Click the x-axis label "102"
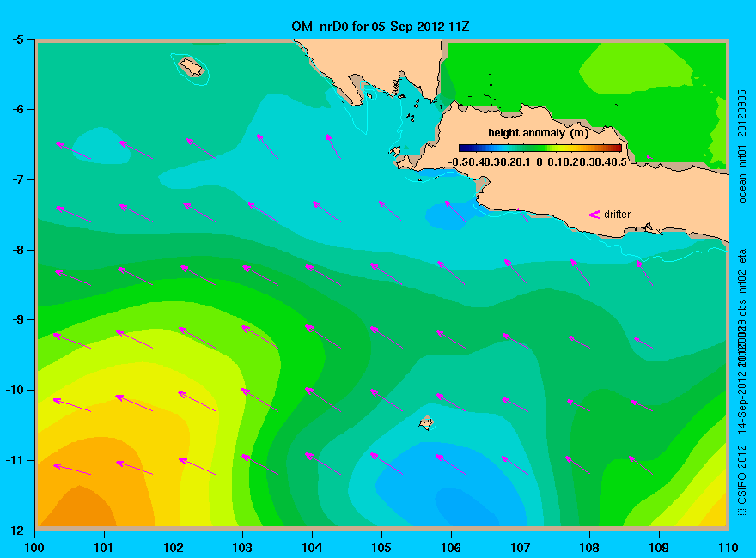 coord(173,548)
